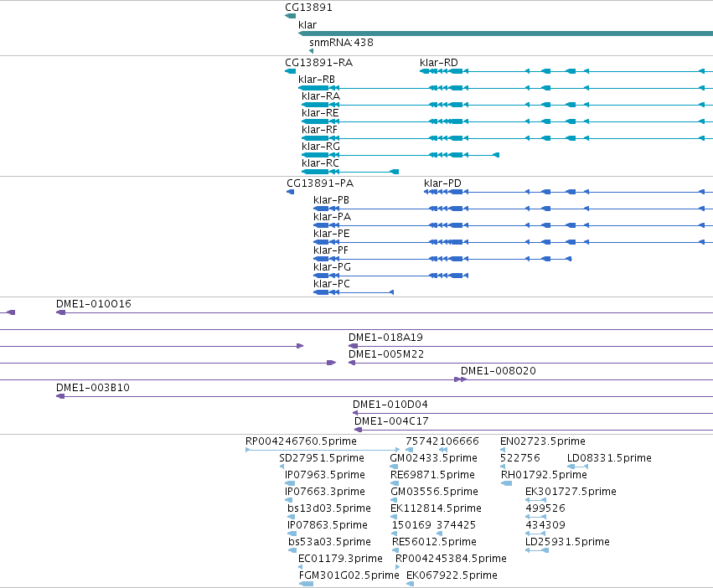Click the 75742 EST label
The width and height of the screenshot is (713, 588).
coord(422,441)
